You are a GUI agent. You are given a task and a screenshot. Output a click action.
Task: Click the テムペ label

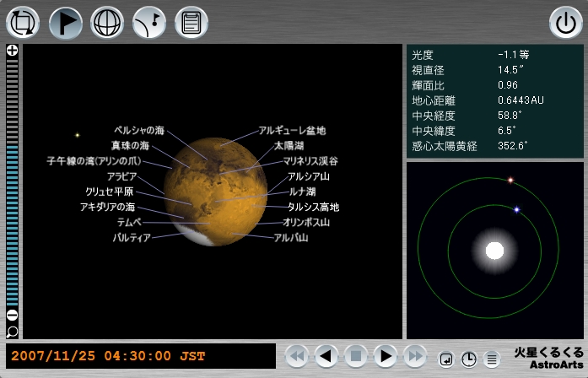pyautogui.click(x=129, y=223)
